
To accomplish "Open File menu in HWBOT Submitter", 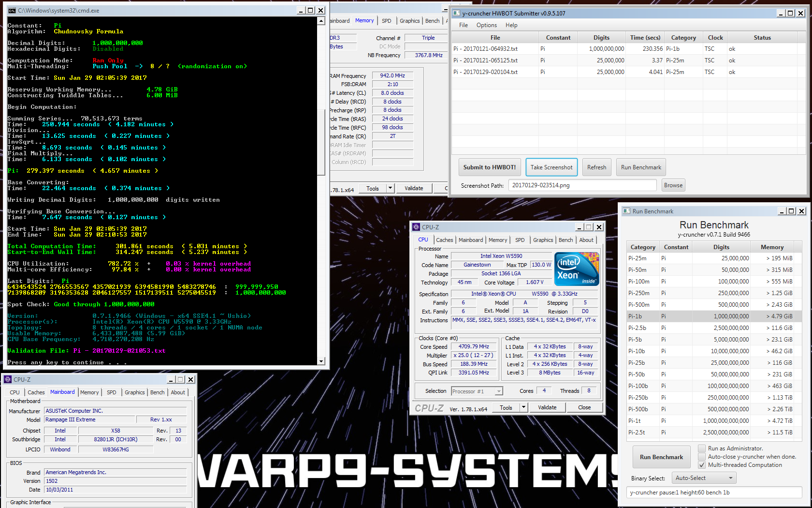I will (464, 25).
